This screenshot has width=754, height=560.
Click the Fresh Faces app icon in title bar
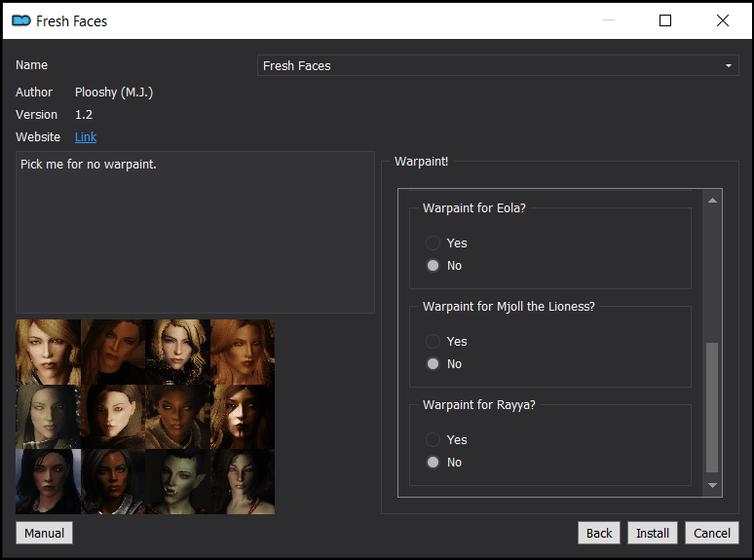pos(21,20)
